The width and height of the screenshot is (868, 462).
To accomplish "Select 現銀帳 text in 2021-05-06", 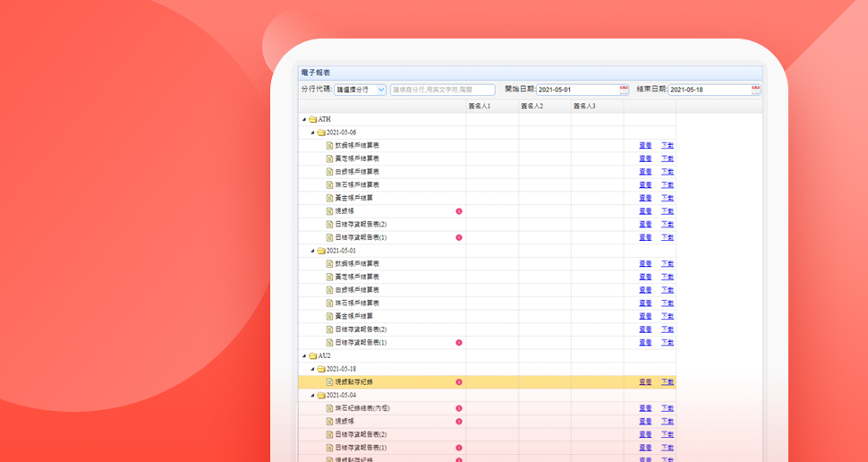I will [x=345, y=211].
